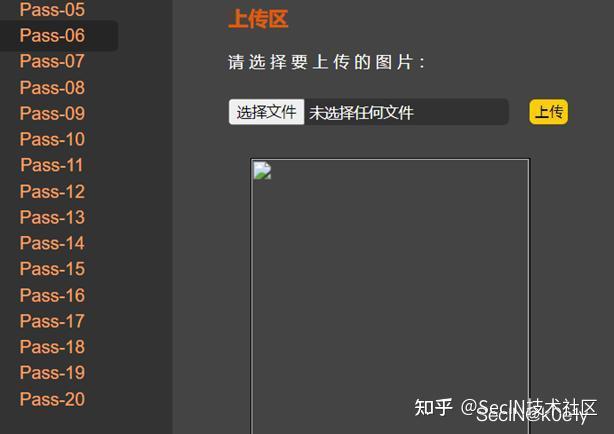Viewport: 614px width, 434px height.
Task: Select Pass-18 entry
Action: (52, 347)
